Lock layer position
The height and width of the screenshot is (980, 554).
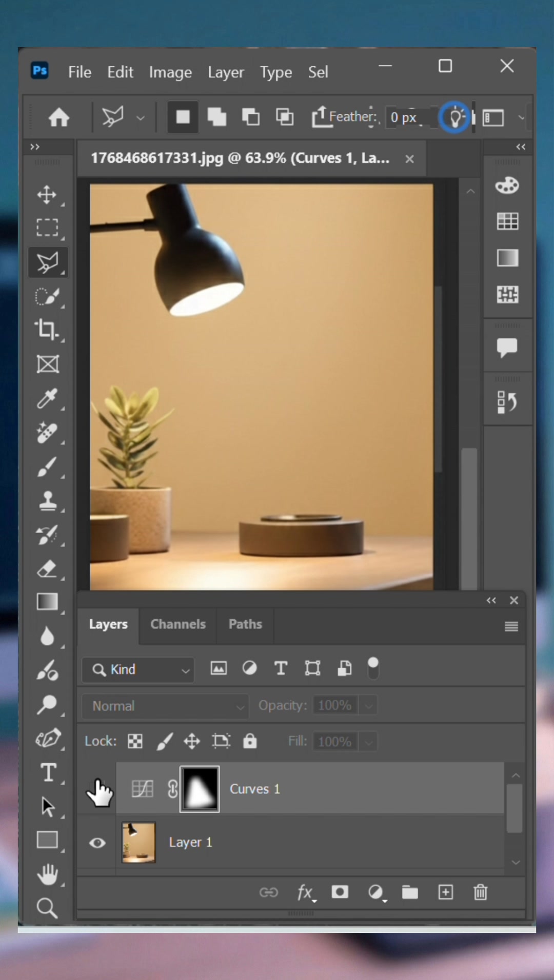(192, 741)
